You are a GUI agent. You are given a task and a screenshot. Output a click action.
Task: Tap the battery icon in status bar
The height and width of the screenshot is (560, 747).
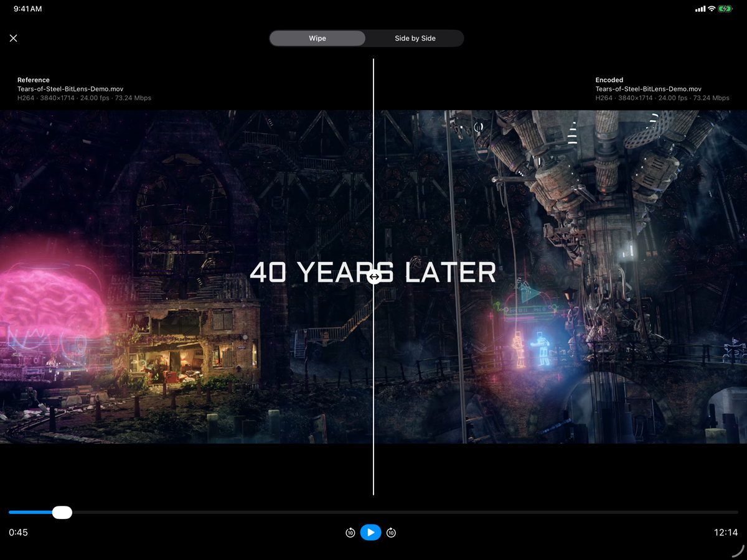[x=725, y=9]
